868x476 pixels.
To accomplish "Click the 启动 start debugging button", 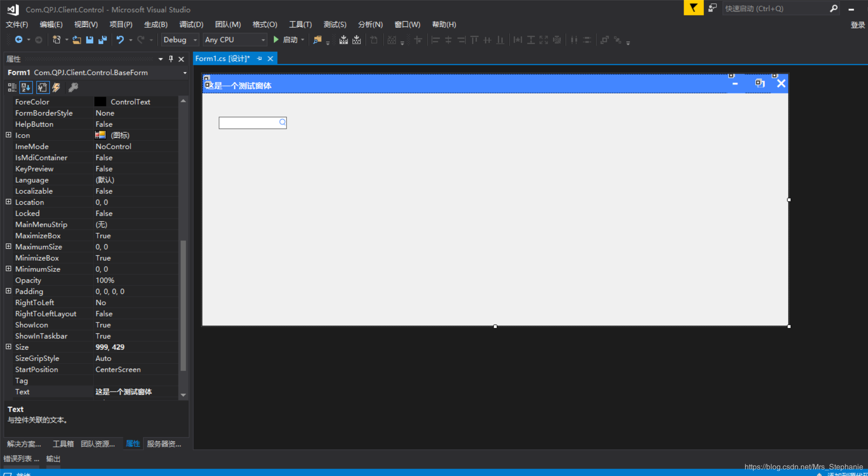I will click(x=286, y=40).
